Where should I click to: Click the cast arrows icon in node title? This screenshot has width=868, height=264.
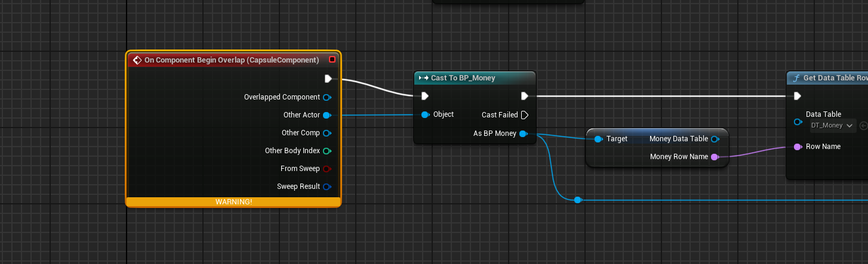tap(424, 78)
